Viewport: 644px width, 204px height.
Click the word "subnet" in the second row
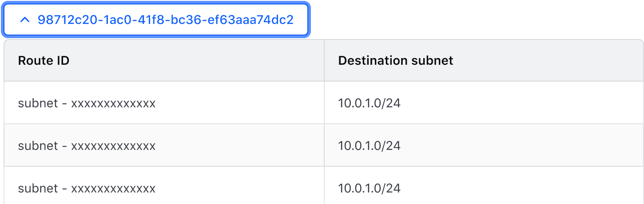point(38,146)
